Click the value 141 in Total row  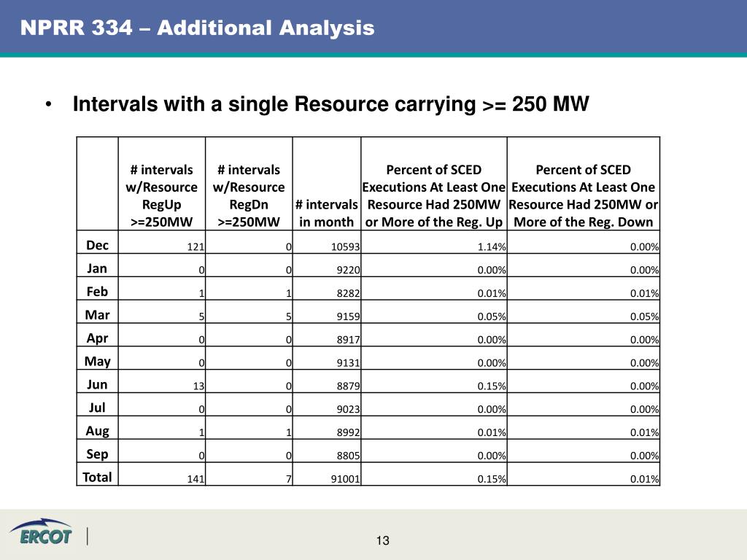click(196, 479)
